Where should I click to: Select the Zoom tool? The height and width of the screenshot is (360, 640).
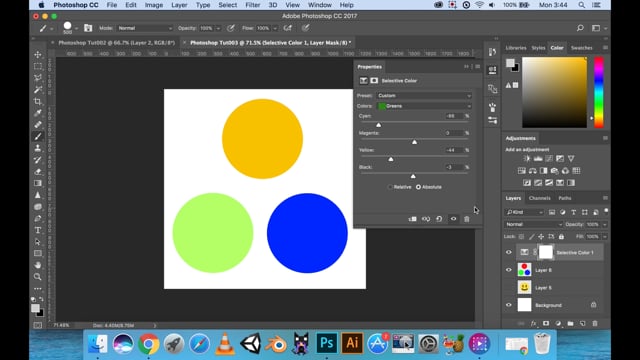pos(38,277)
